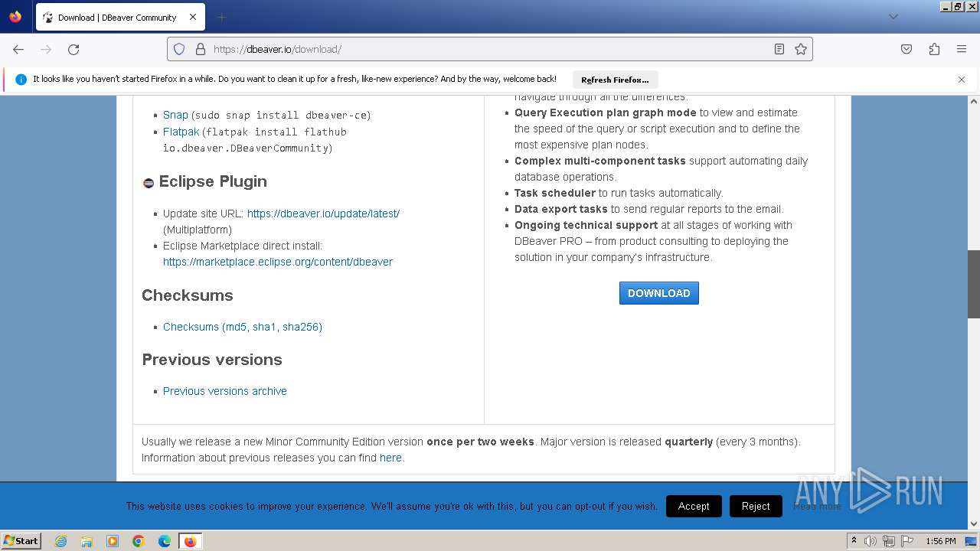Dismiss the Firefox refresh notification bar
The image size is (980, 551).
click(x=962, y=80)
